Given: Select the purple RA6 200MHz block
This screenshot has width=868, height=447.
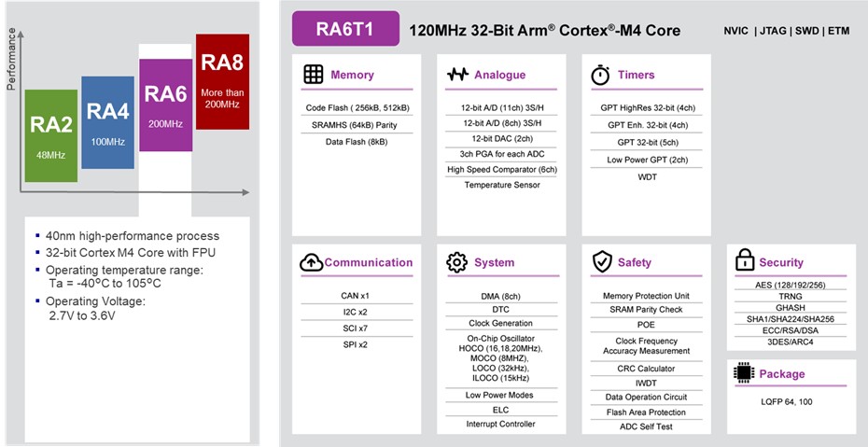Looking at the screenshot, I should [x=165, y=105].
